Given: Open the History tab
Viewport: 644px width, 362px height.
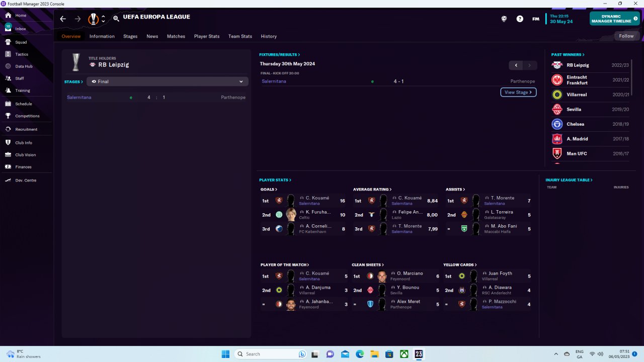Looking at the screenshot, I should [x=269, y=36].
